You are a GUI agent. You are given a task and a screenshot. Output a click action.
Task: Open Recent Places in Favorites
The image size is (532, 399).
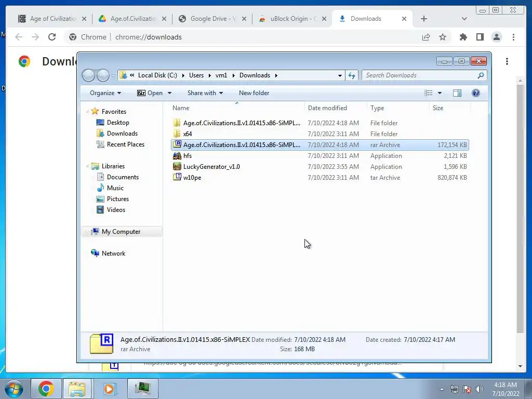click(x=121, y=144)
